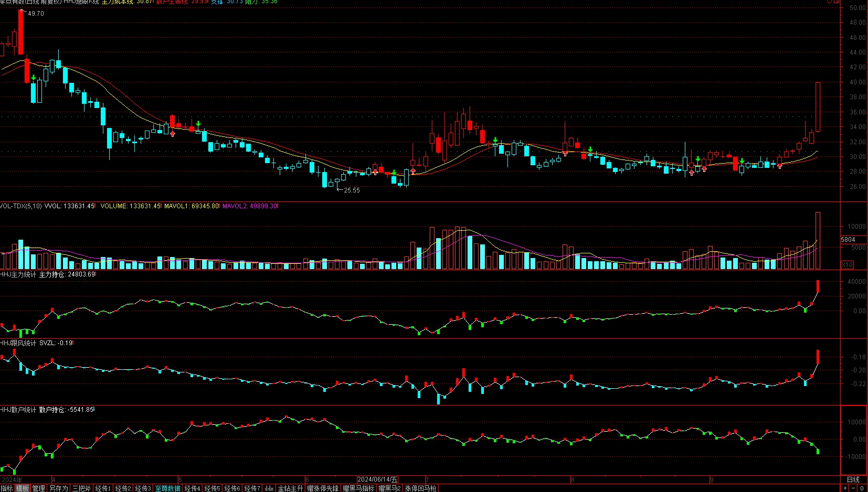Pick the 经传7 template tab
The image size is (868, 492).
[252, 488]
